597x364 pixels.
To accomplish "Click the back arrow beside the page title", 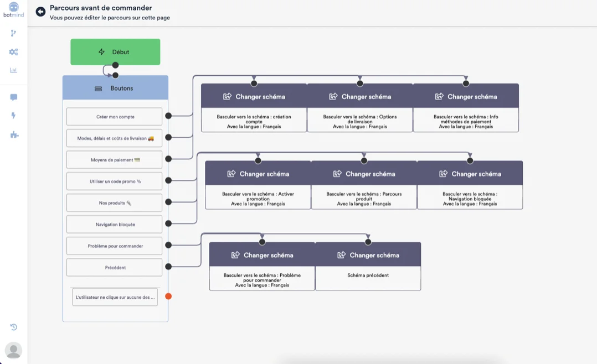I will [40, 12].
